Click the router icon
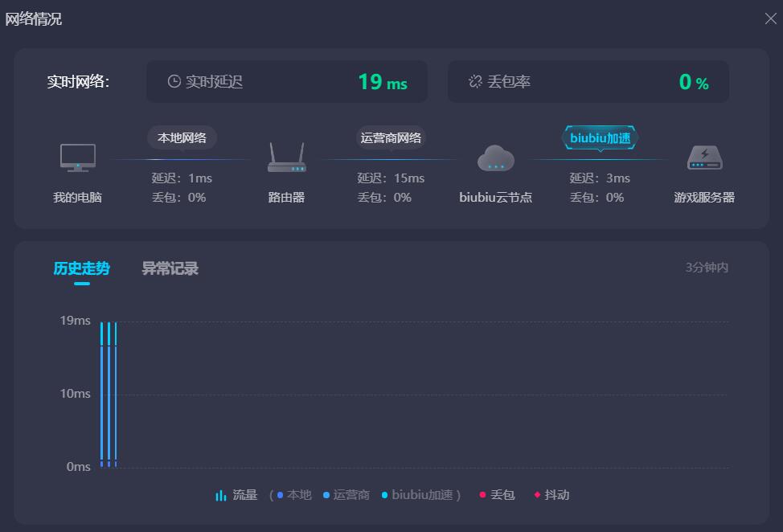The height and width of the screenshot is (532, 783). (x=286, y=158)
